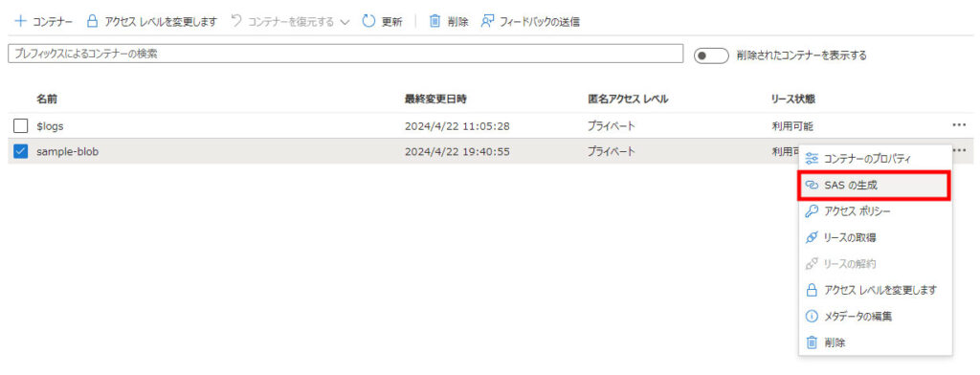Toggle 削除されたコンテナーを表示する switch
The width and height of the screenshot is (980, 375).
[x=711, y=55]
